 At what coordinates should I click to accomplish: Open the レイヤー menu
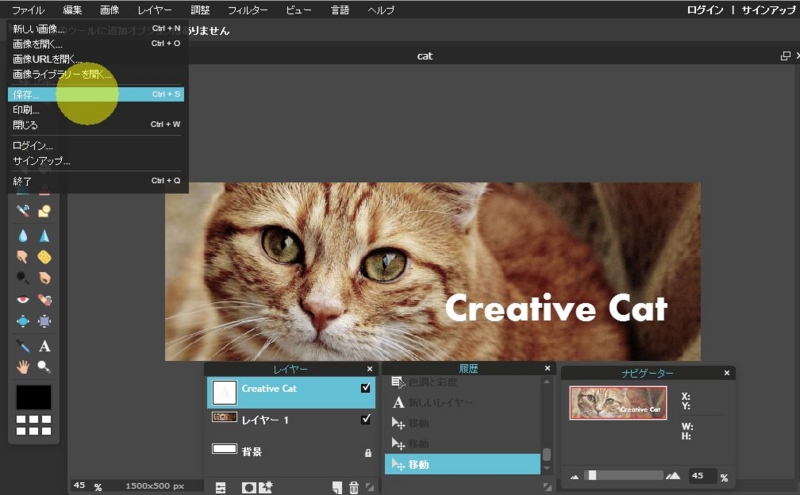click(155, 10)
